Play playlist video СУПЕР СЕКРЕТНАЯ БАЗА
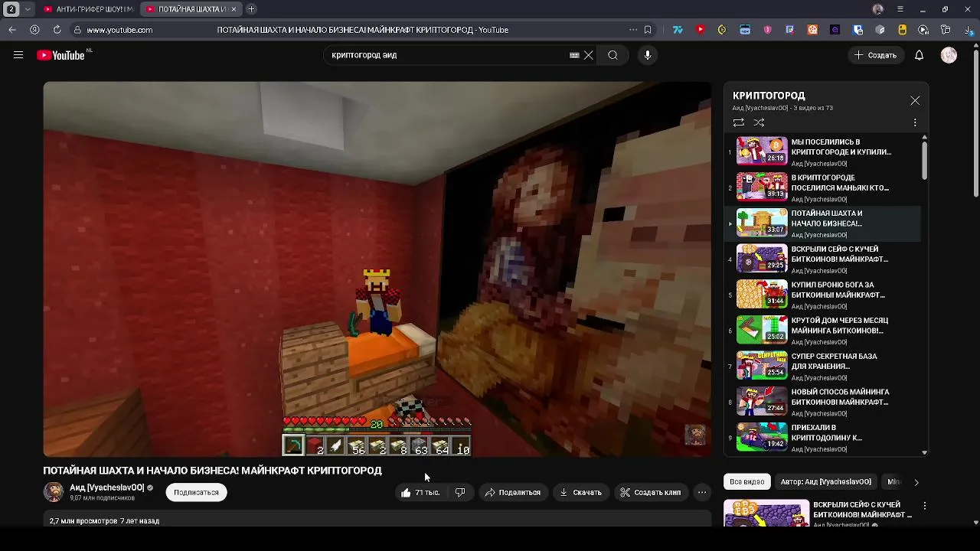 tap(823, 366)
